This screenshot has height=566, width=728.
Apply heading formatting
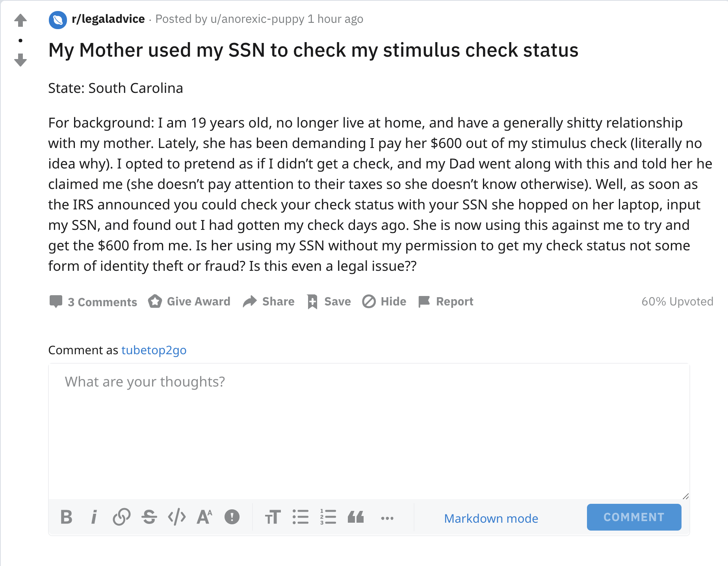273,517
